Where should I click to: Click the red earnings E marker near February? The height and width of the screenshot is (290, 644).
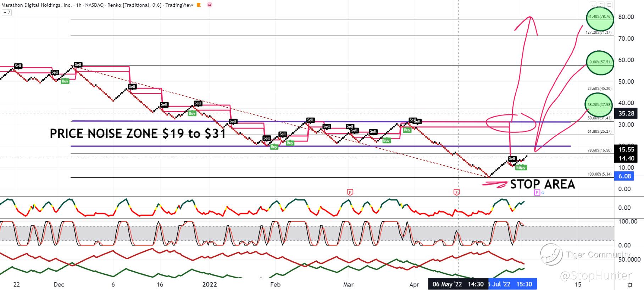(350, 192)
